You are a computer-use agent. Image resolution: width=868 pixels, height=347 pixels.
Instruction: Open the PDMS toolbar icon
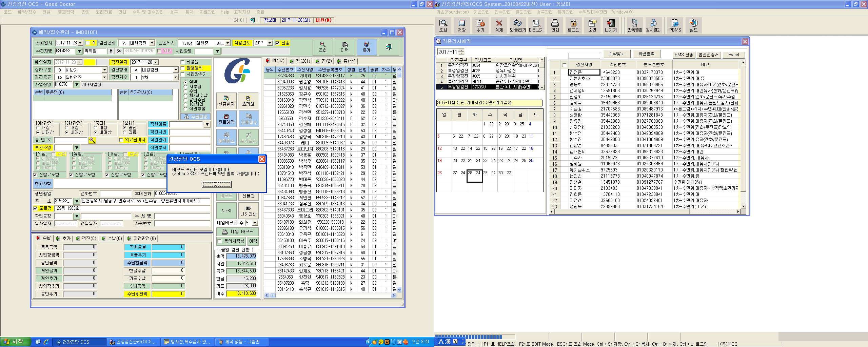tap(675, 25)
